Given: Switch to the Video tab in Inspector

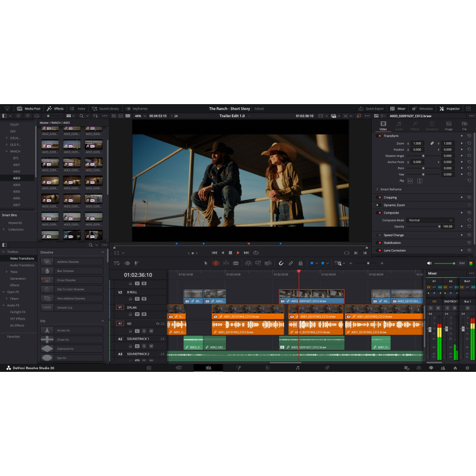Looking at the screenshot, I should (383, 126).
